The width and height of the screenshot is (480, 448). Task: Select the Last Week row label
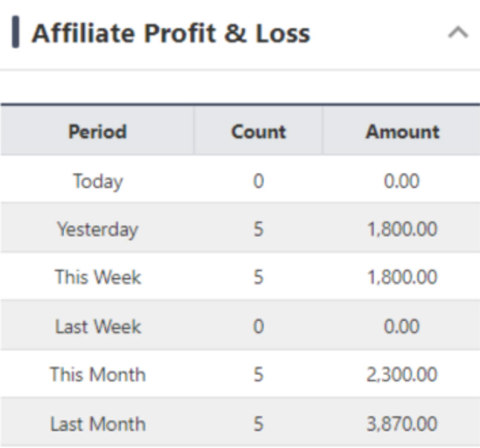pyautogui.click(x=97, y=326)
